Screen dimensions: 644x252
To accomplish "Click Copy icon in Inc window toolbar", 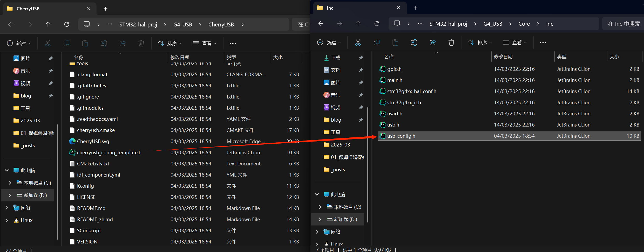I will point(377,43).
